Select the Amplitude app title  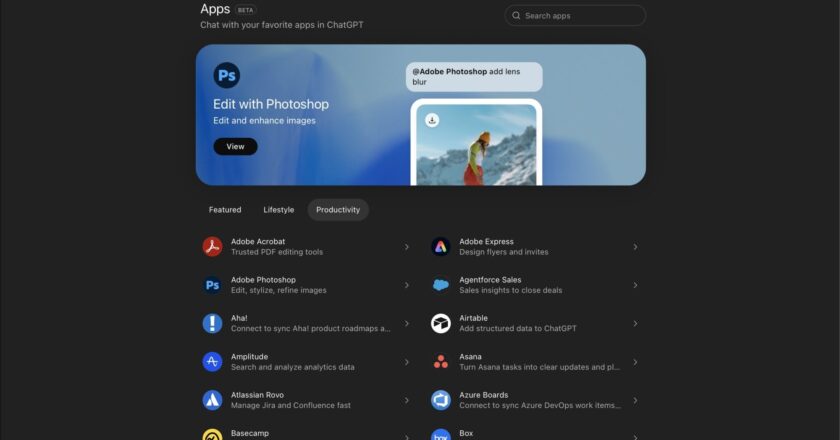coord(250,356)
